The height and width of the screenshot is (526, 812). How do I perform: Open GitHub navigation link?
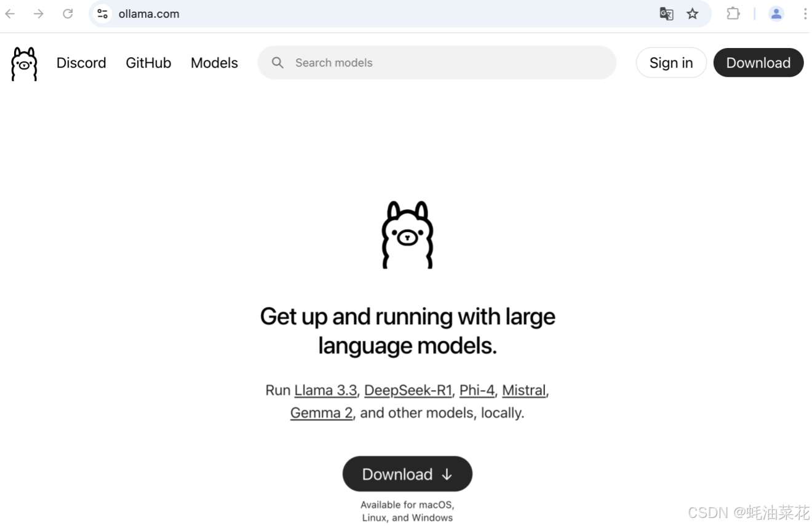point(148,63)
